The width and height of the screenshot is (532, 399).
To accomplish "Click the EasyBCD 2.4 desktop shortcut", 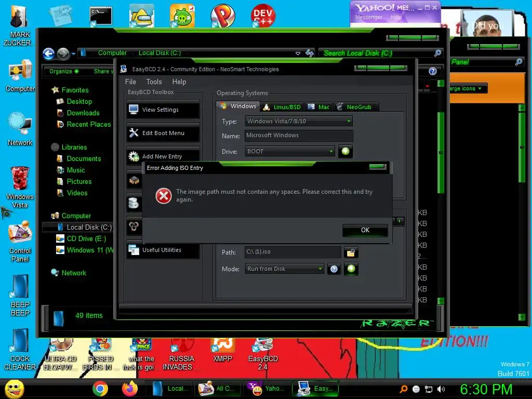I will (x=263, y=354).
